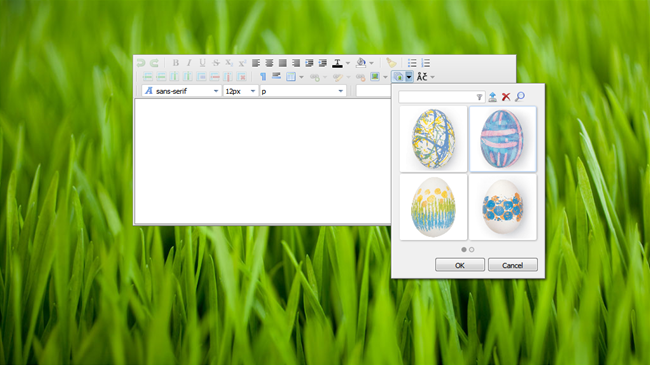Click the upload image icon in gallery

coord(492,97)
